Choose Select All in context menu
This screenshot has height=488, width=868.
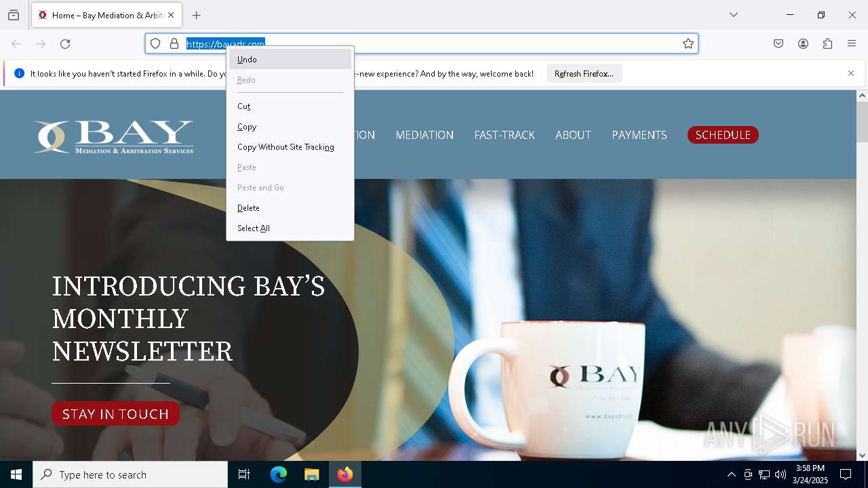(x=290, y=228)
